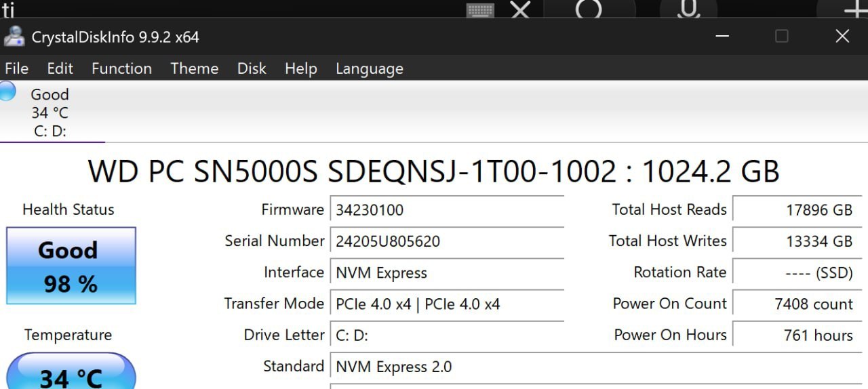
Task: Click the Total Host Writes value 13334 GB
Action: [797, 241]
